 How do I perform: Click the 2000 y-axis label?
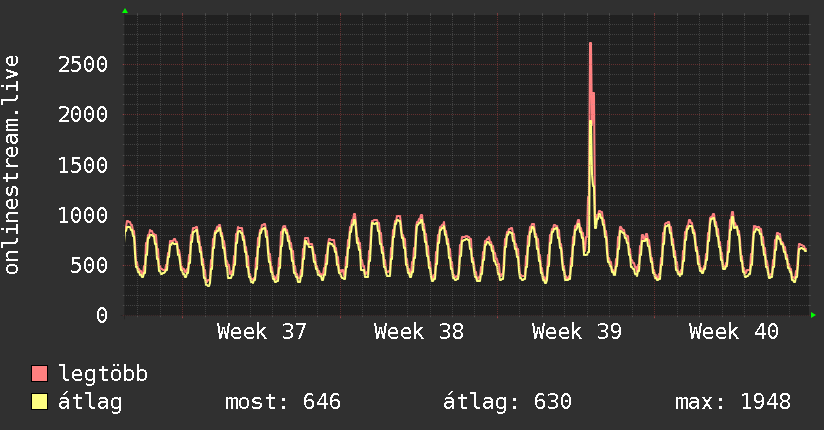pos(83,115)
